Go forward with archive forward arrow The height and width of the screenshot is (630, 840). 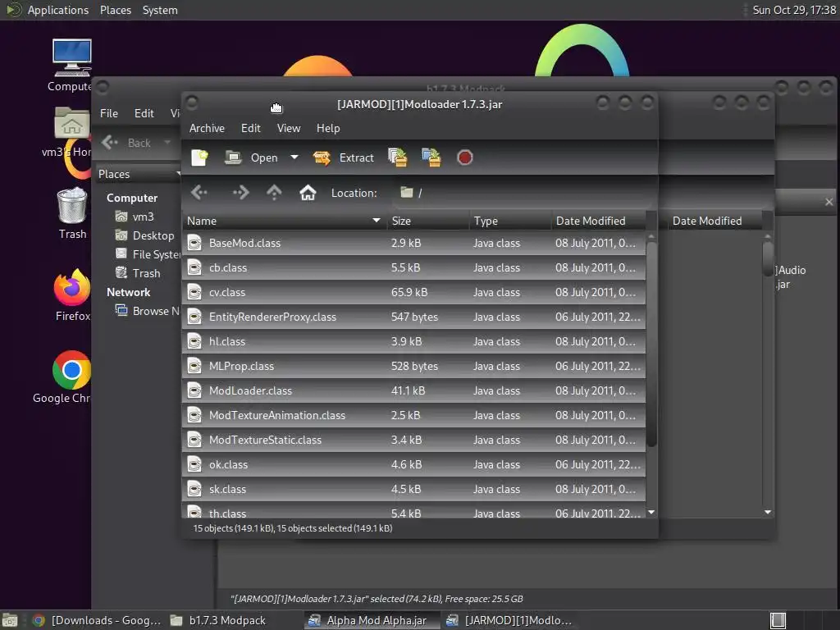pyautogui.click(x=240, y=192)
